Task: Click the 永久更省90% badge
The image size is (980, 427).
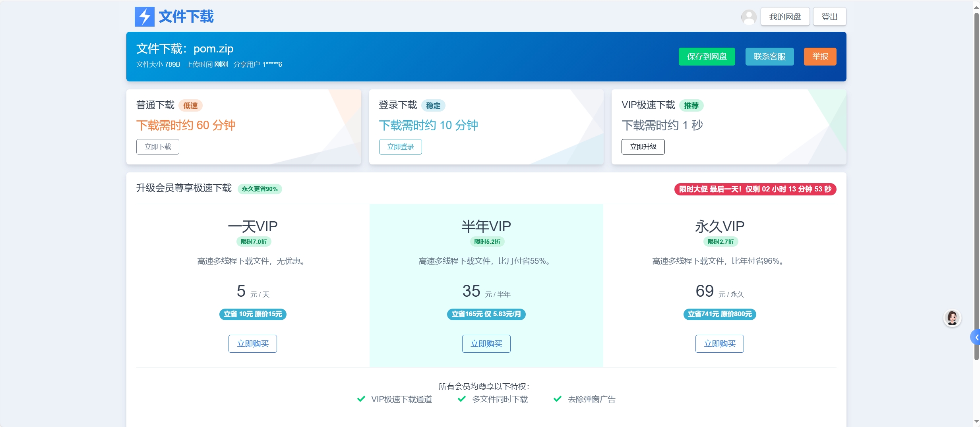Action: [260, 189]
